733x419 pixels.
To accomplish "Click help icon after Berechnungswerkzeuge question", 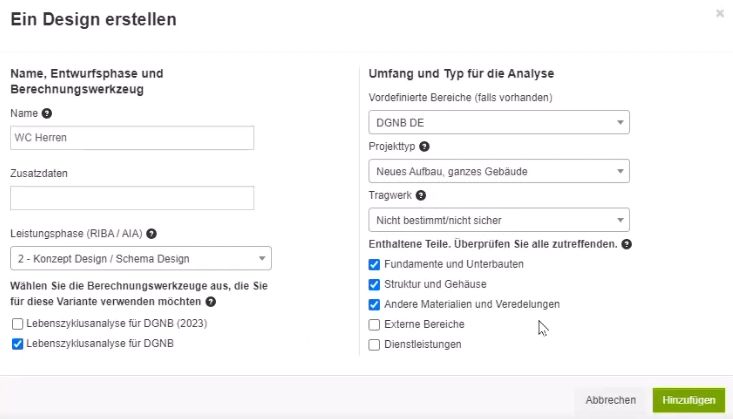I will click(211, 301).
